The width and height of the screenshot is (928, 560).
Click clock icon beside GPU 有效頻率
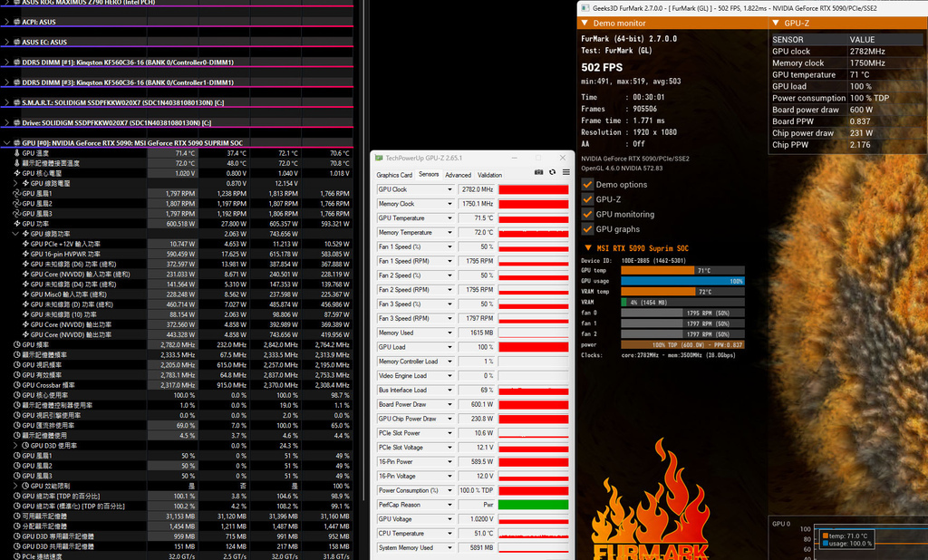[16, 375]
